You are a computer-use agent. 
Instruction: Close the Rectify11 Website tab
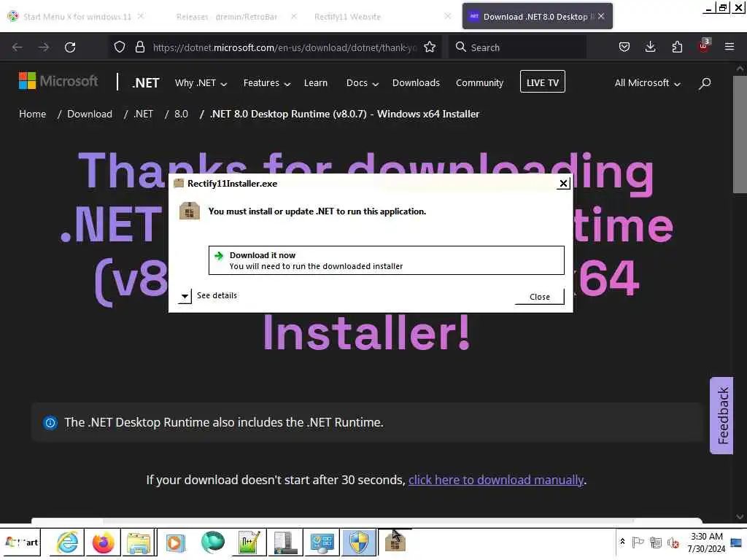pos(447,16)
